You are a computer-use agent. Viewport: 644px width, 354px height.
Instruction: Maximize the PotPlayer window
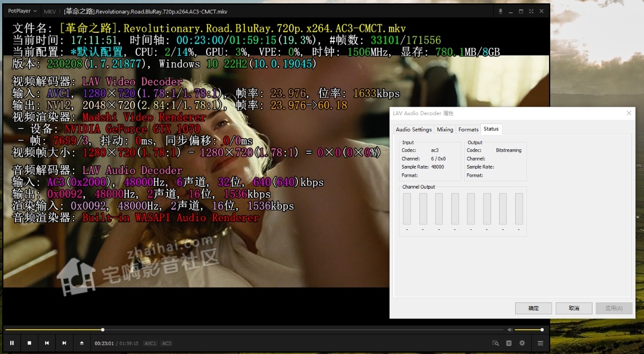coord(521,11)
